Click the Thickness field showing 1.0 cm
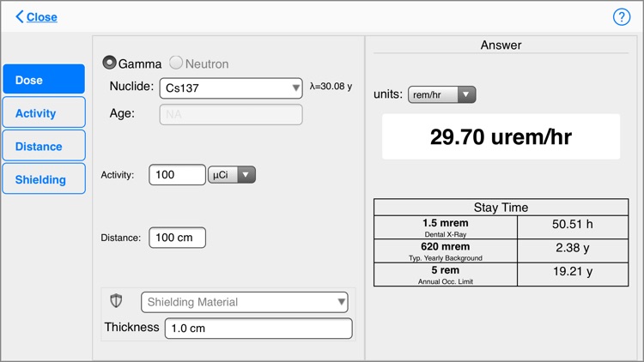The height and width of the screenshot is (362, 644). click(x=258, y=329)
